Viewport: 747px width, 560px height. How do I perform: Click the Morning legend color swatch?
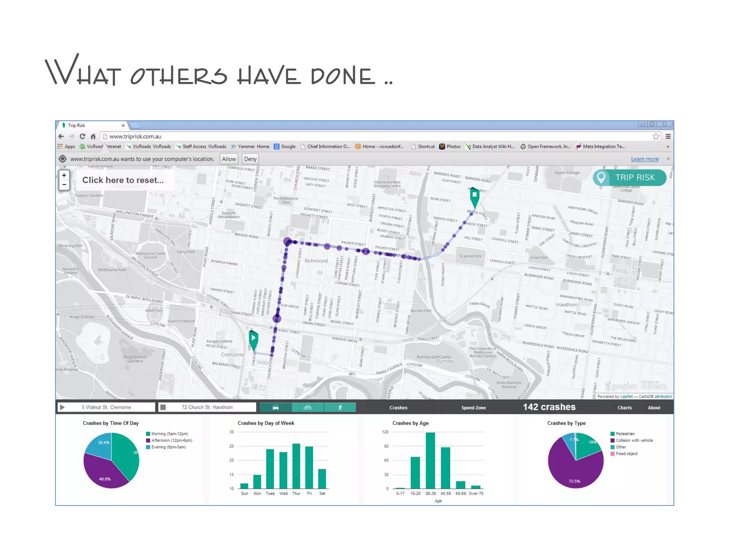148,434
